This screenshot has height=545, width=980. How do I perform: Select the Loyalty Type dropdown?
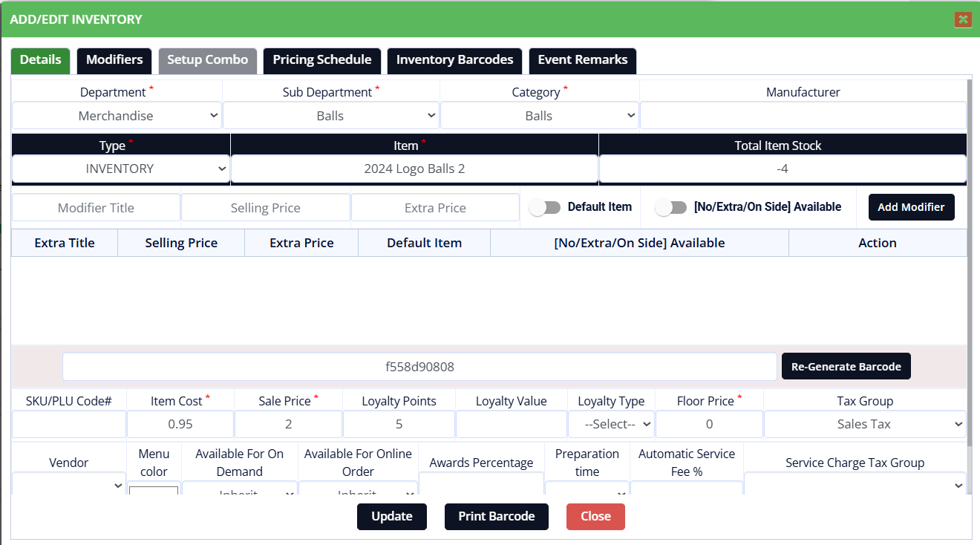tap(610, 424)
